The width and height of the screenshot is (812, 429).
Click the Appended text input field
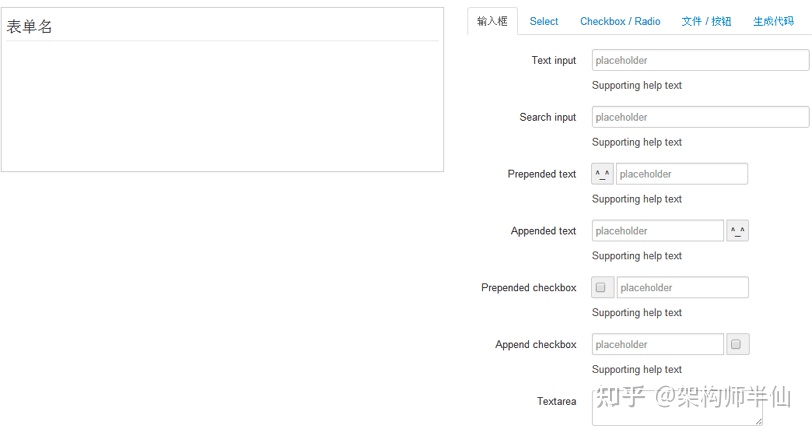pyautogui.click(x=657, y=231)
